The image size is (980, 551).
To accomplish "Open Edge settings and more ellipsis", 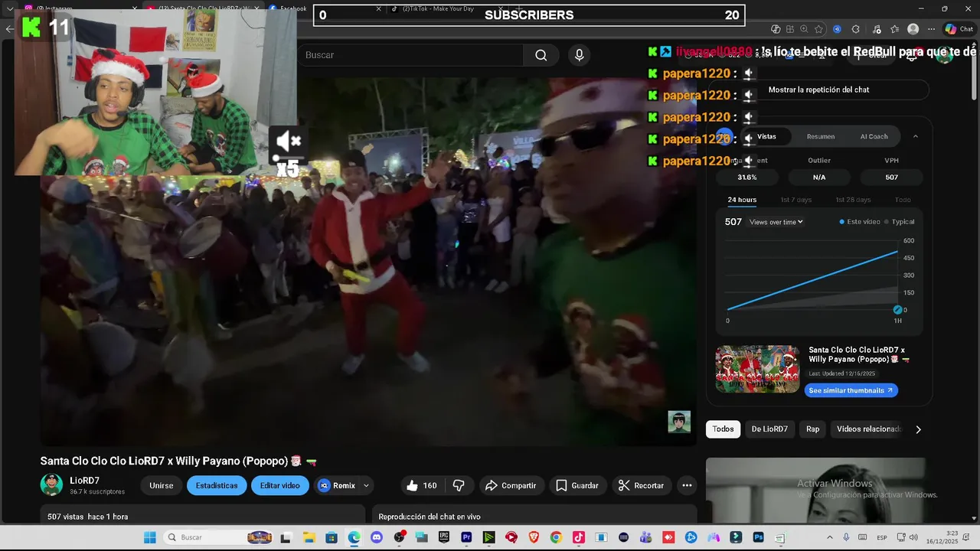I will (931, 29).
